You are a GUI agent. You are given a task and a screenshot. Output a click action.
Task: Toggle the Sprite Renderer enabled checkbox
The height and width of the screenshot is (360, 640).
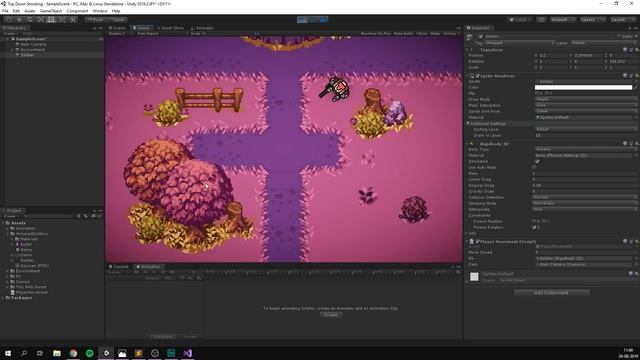tap(478, 76)
